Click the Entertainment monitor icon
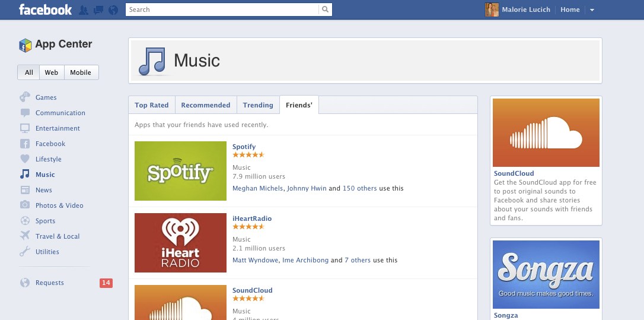The width and height of the screenshot is (644, 320). point(25,128)
